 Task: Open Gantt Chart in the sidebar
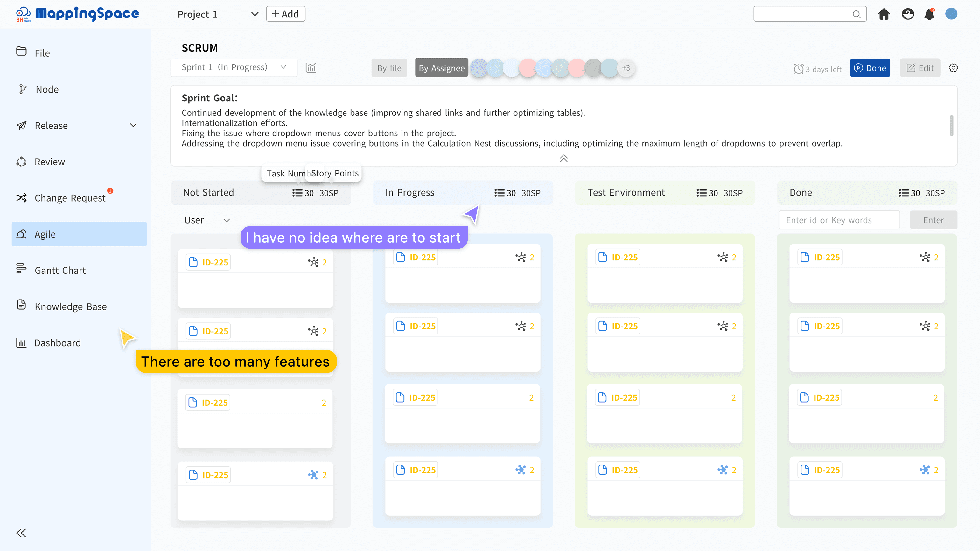tap(60, 270)
